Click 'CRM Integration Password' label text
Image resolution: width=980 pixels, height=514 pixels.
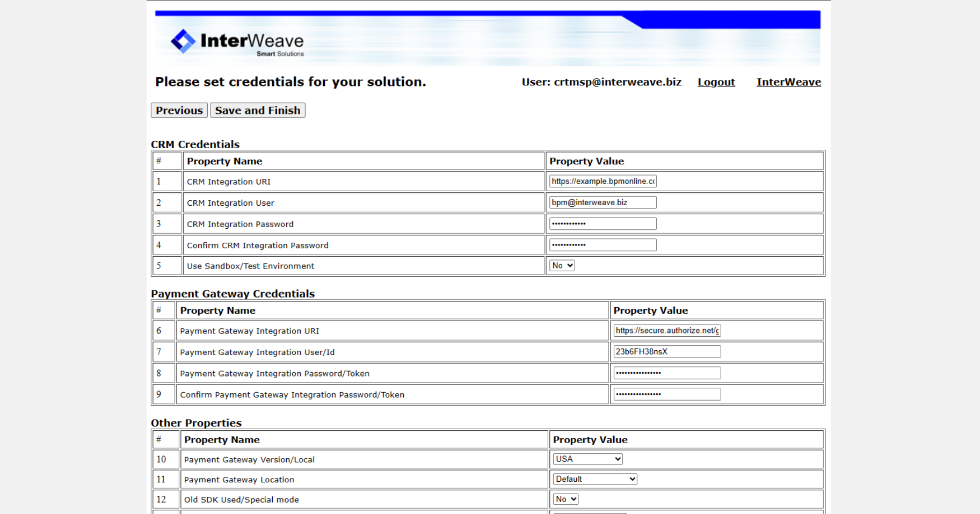(x=240, y=224)
